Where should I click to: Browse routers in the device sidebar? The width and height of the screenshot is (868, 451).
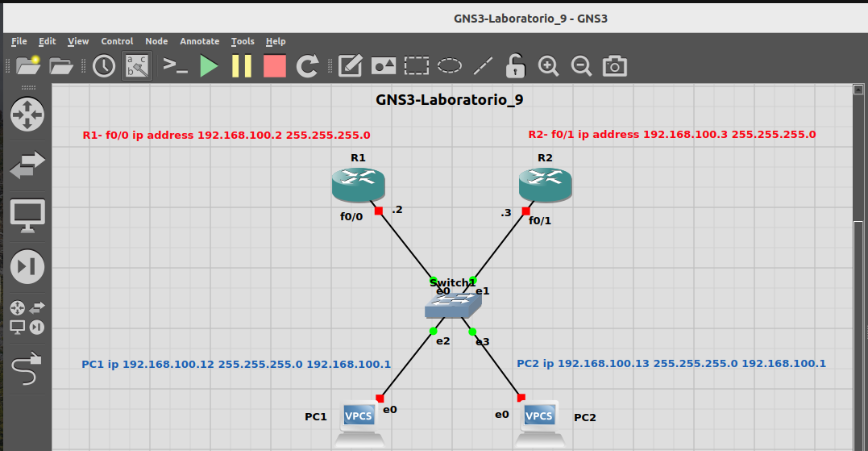27,114
